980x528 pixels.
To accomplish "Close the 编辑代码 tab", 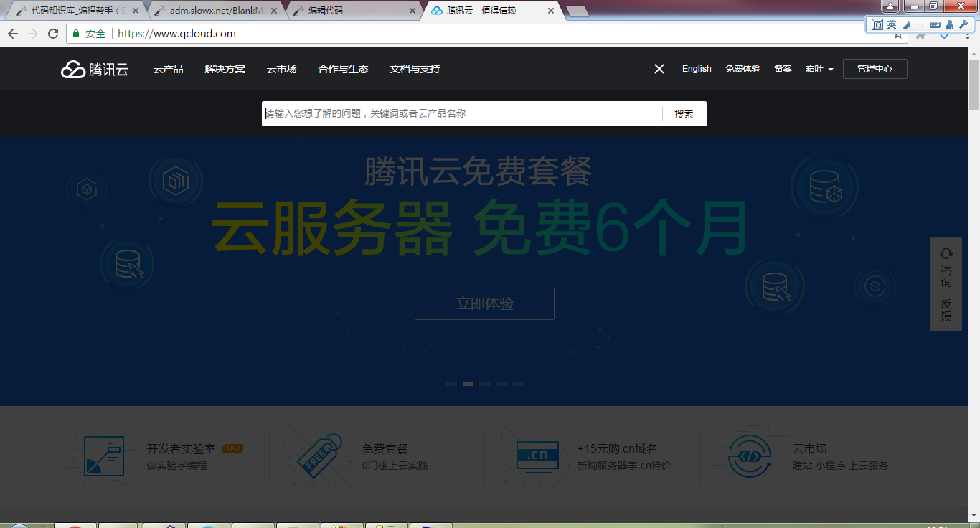I will pos(413,11).
